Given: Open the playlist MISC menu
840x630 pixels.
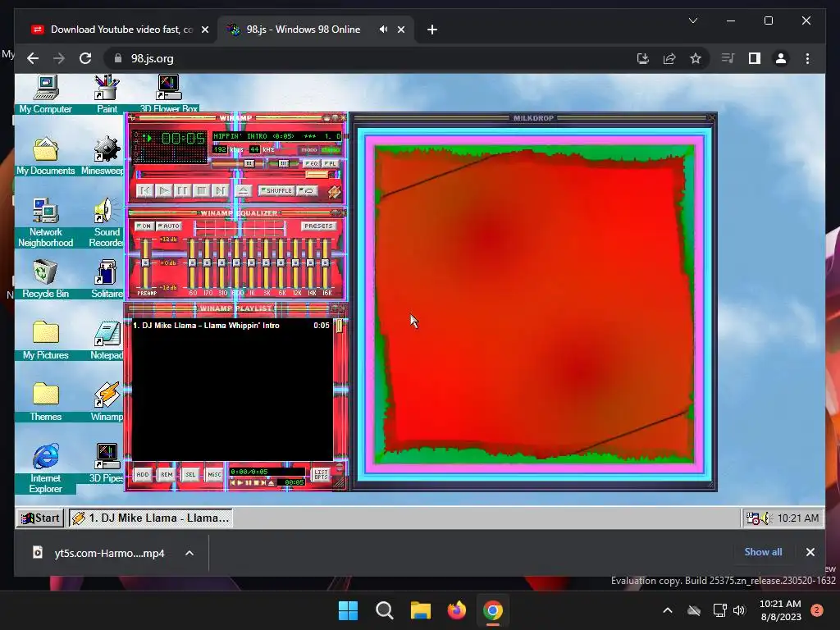Looking at the screenshot, I should point(214,475).
